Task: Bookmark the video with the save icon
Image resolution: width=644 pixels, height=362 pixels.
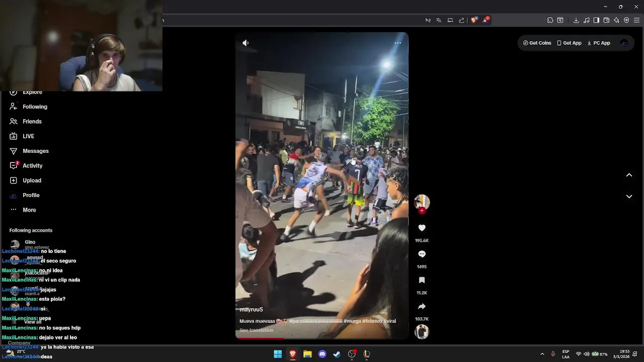Action: [422, 280]
